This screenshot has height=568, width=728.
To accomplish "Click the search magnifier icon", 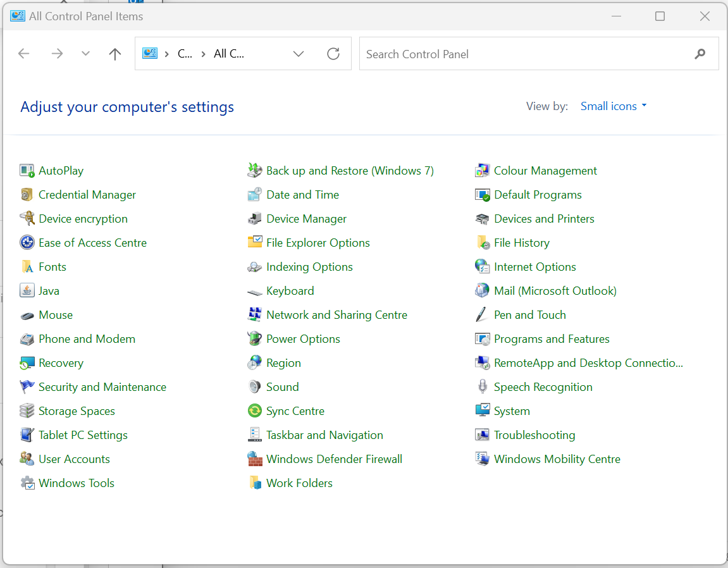I will point(700,54).
